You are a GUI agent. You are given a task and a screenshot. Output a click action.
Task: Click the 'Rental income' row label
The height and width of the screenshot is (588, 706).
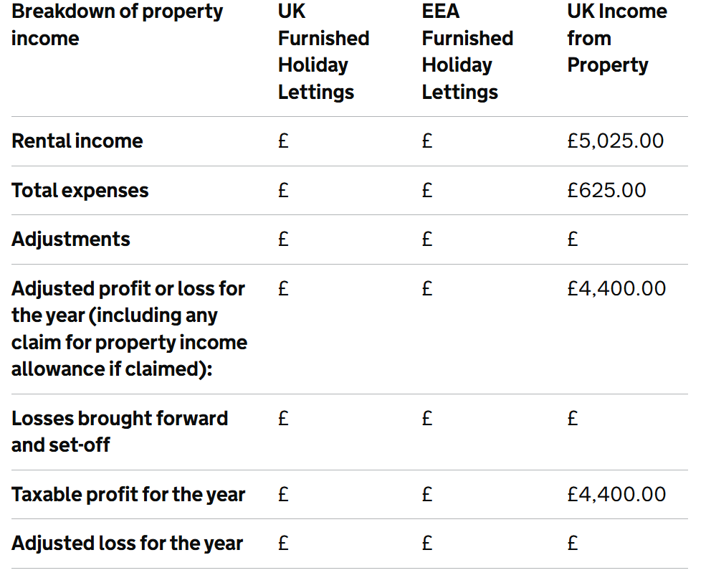point(77,141)
